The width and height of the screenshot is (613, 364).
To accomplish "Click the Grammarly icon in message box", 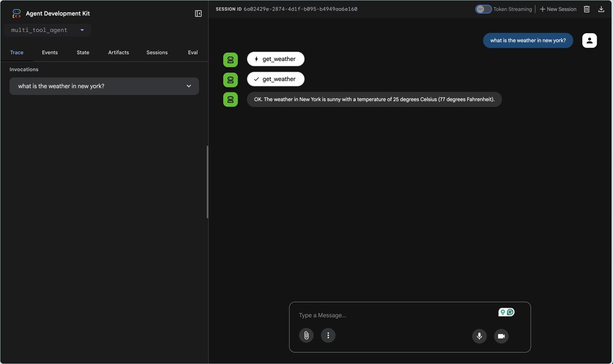I will 510,312.
